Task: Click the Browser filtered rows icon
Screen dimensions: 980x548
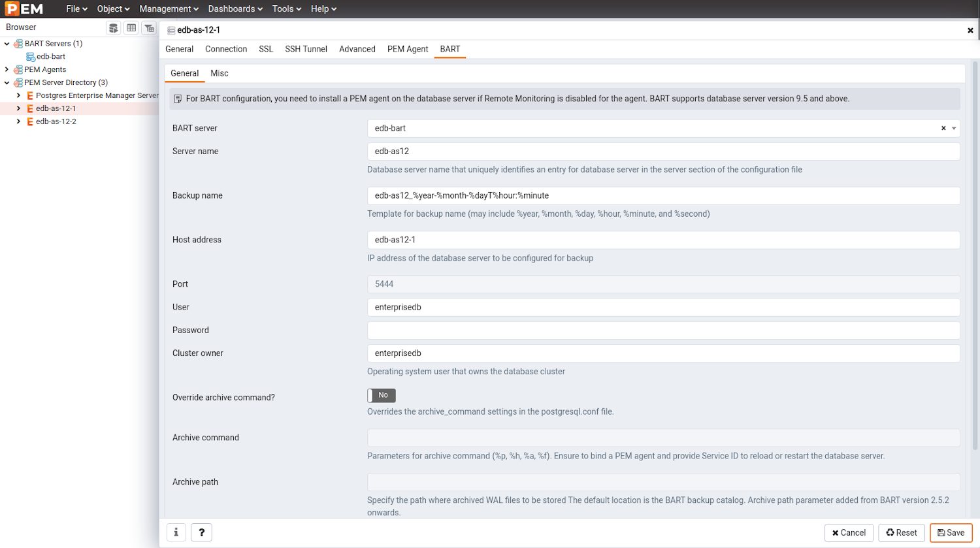Action: coord(150,27)
